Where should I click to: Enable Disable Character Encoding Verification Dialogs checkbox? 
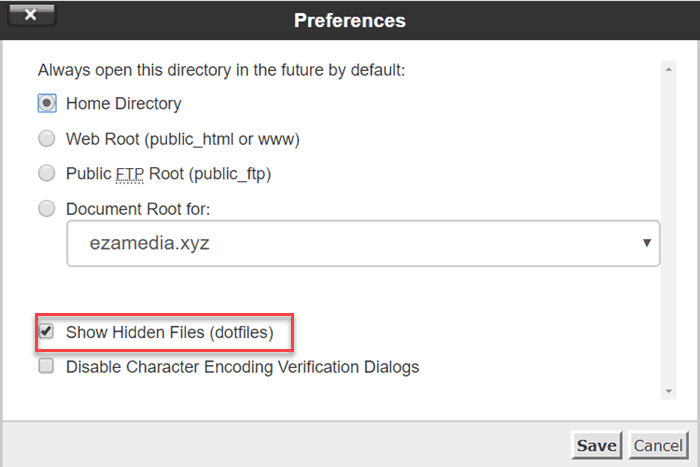46,366
